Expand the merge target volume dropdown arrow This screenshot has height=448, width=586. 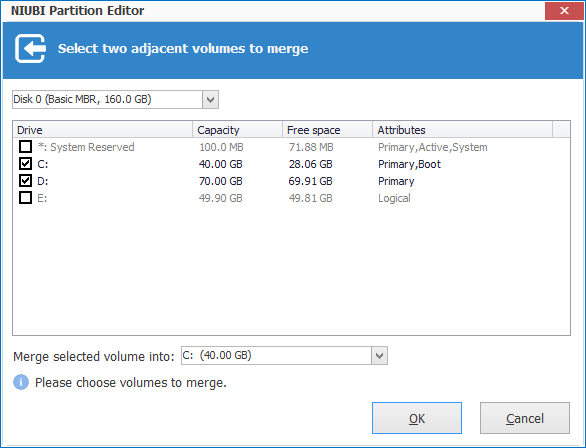(379, 355)
